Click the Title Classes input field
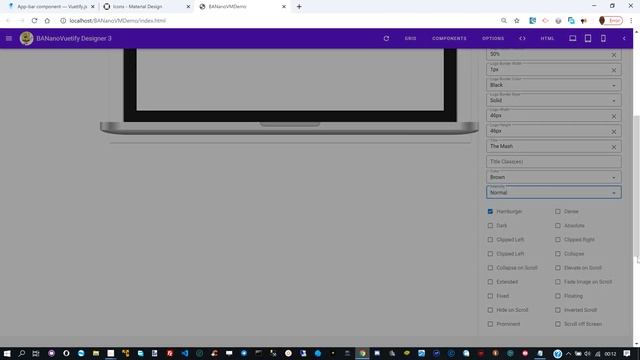Screen dimensions: 640x360 [x=554, y=162]
